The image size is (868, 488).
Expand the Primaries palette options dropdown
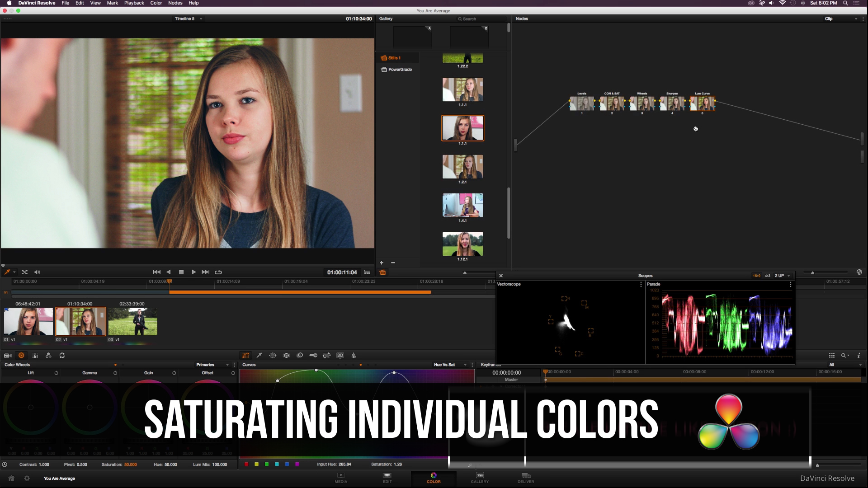pyautogui.click(x=227, y=365)
